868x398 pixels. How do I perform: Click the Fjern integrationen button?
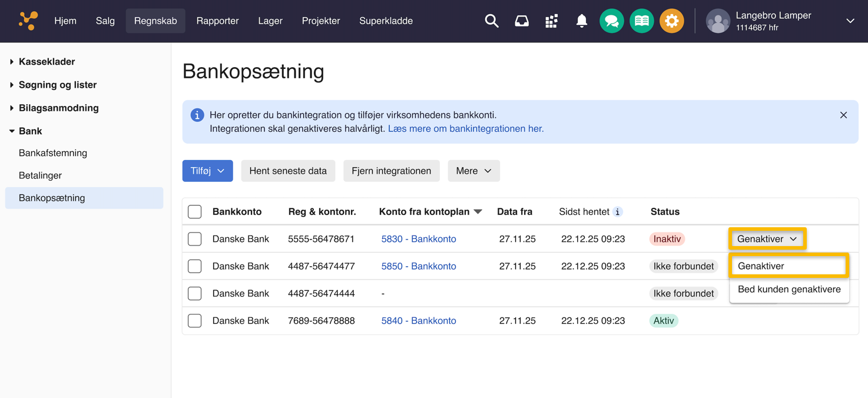[x=392, y=171]
